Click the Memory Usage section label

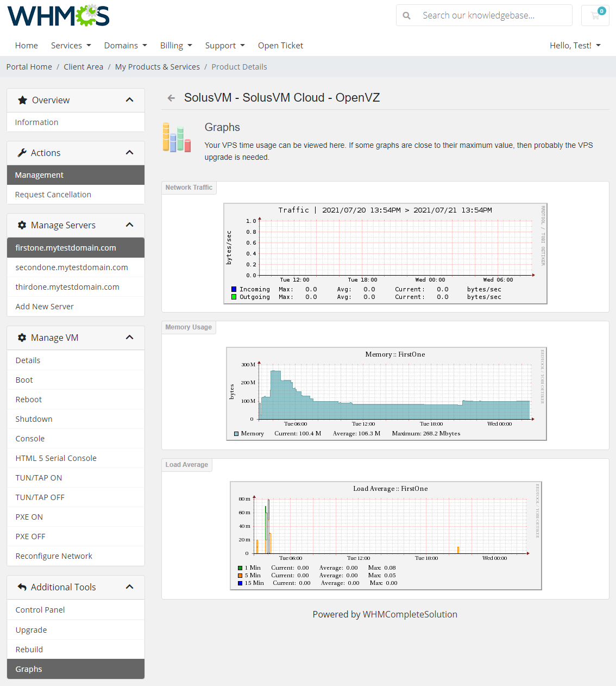[188, 327]
